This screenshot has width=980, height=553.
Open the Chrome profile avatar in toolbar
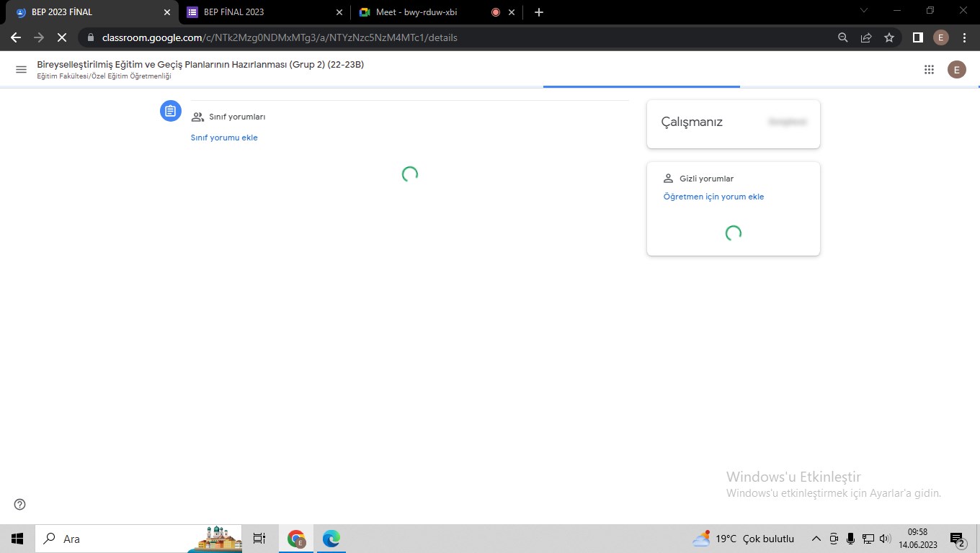pos(941,37)
